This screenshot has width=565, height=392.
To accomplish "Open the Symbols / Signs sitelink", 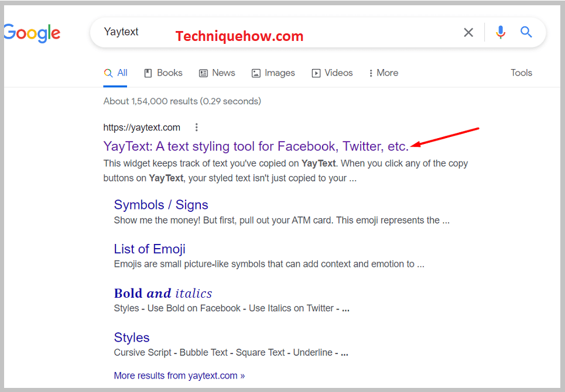I will tap(161, 205).
